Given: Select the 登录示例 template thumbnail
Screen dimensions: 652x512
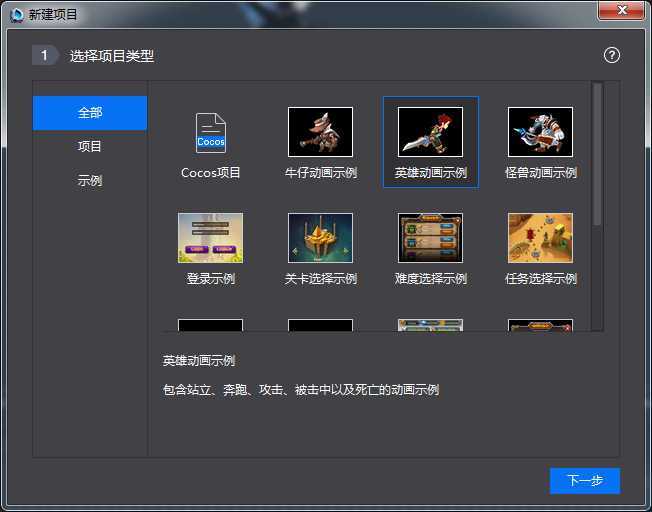Looking at the screenshot, I should pos(210,238).
